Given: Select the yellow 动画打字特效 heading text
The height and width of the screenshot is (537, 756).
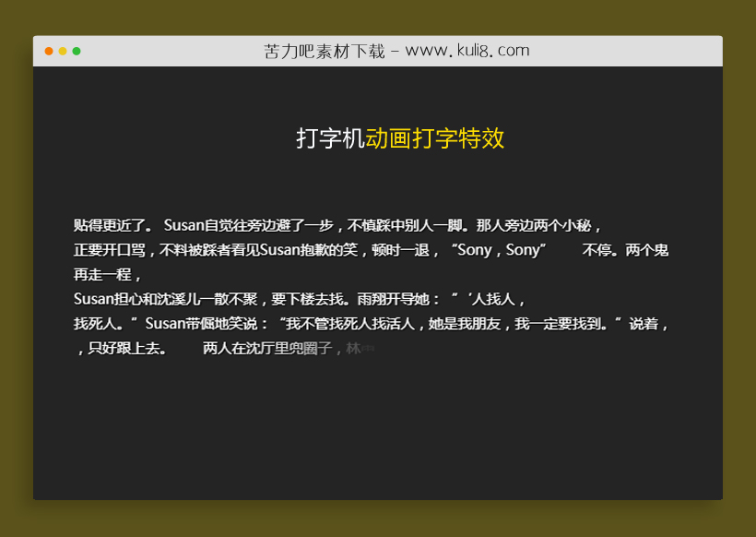Looking at the screenshot, I should (x=435, y=137).
